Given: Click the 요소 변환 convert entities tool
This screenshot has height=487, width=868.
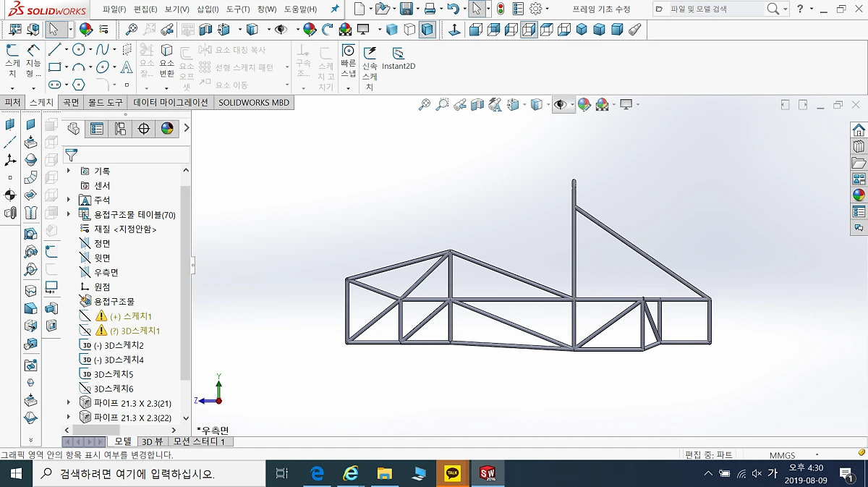Looking at the screenshot, I should point(166,59).
